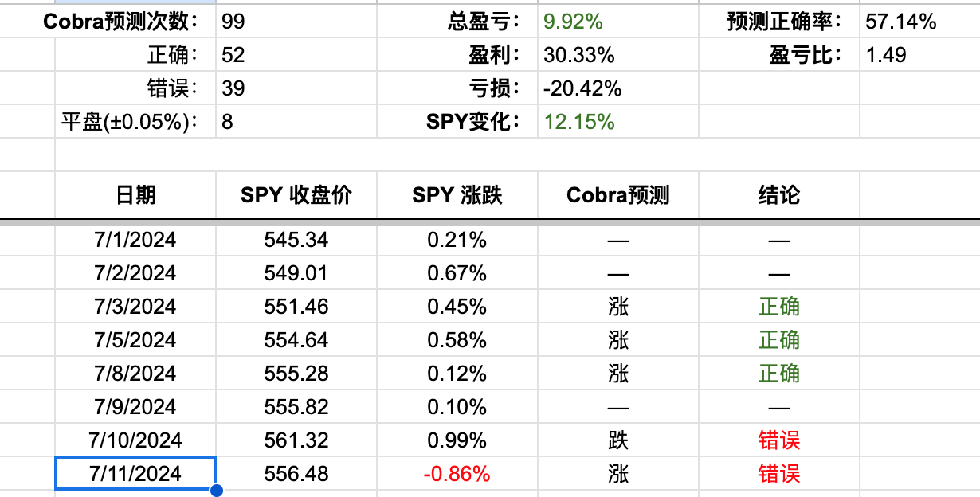Image resolution: width=980 pixels, height=497 pixels.
Task: Select the red -0.86% cell
Action: coord(457,474)
